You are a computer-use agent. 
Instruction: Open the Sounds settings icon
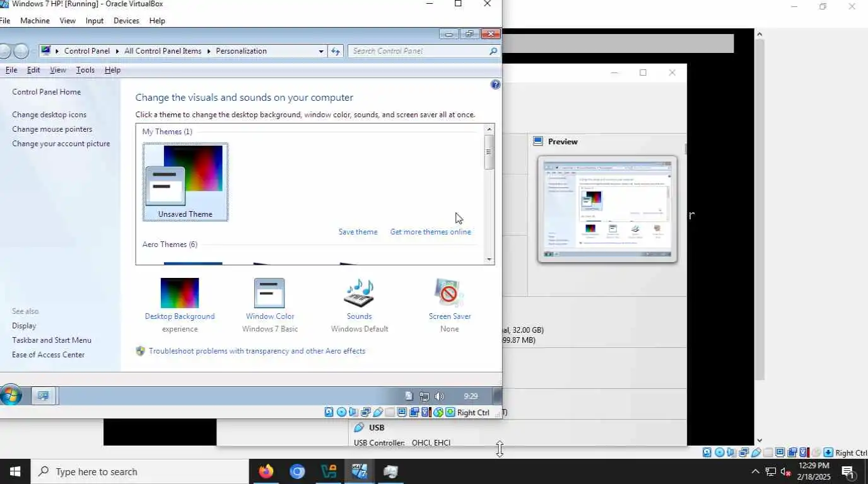click(x=359, y=294)
